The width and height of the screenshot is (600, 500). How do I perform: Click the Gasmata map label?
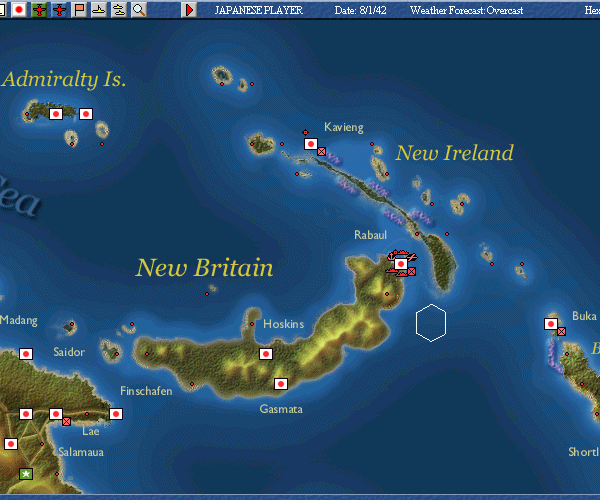point(281,409)
